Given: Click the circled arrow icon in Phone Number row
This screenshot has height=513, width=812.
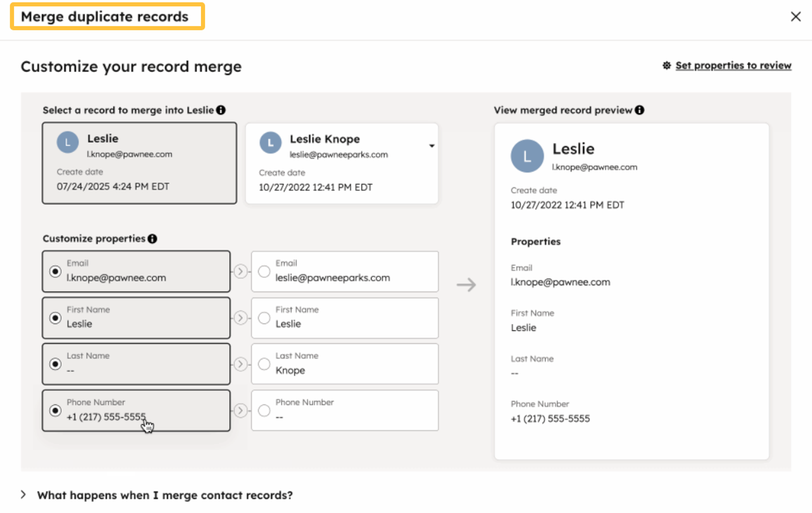Looking at the screenshot, I should tap(241, 410).
